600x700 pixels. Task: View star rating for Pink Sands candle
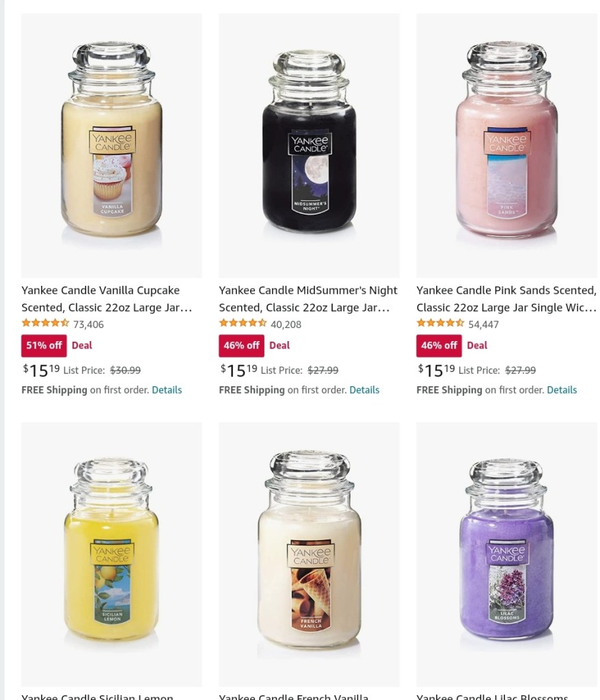coord(440,323)
